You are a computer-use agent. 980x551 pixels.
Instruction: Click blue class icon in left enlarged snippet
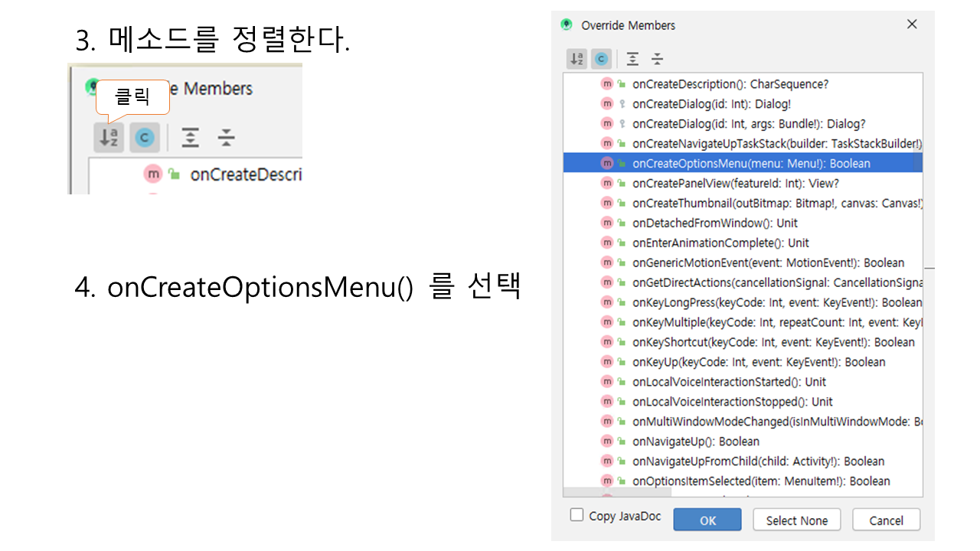click(145, 138)
